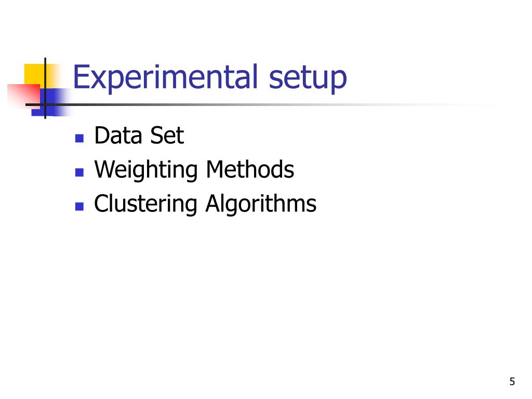This screenshot has width=532, height=399.
Task: Select the bullet marker before Clustering Algorithms
Action: (79, 206)
